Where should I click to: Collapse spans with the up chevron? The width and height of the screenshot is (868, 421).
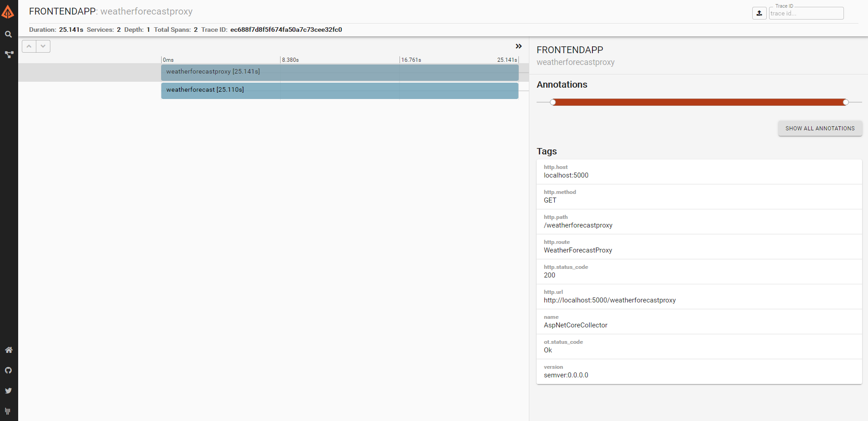[29, 46]
